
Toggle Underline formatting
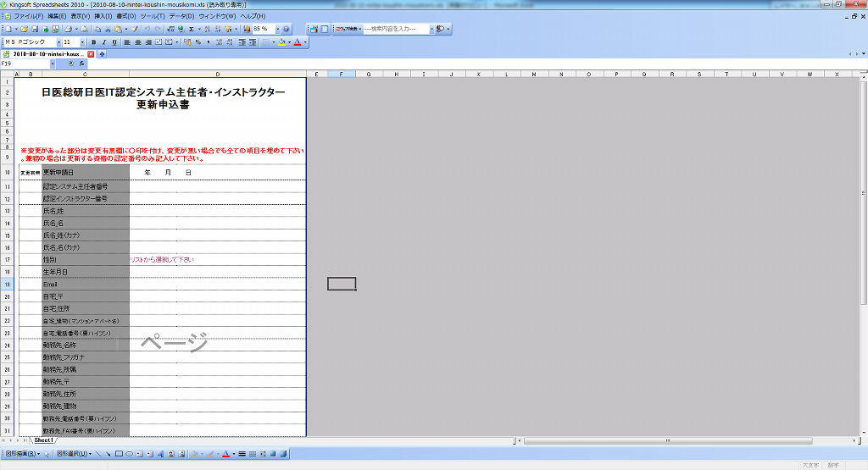pos(114,42)
